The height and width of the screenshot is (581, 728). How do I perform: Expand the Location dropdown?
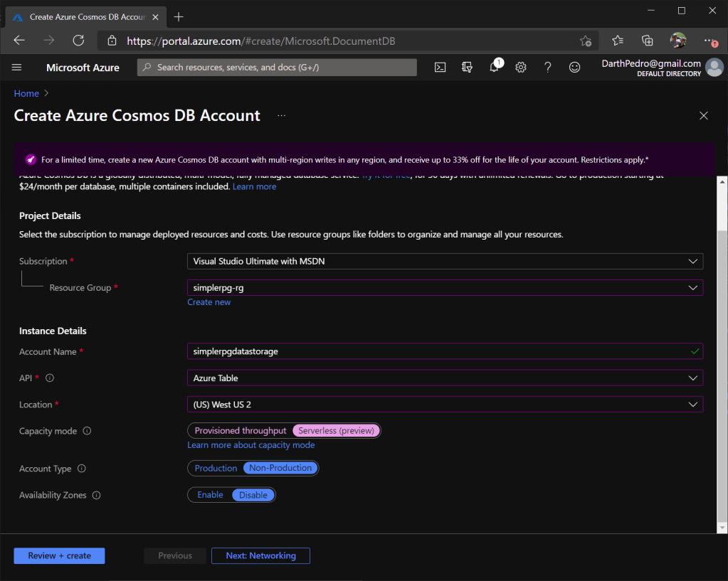(x=445, y=405)
